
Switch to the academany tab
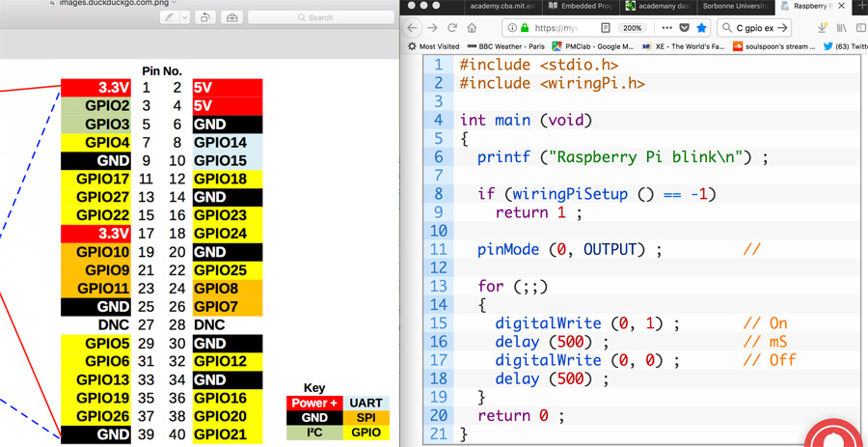tap(659, 6)
